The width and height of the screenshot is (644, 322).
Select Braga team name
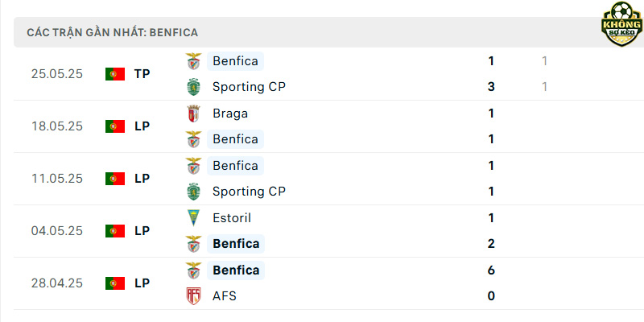coord(230,114)
